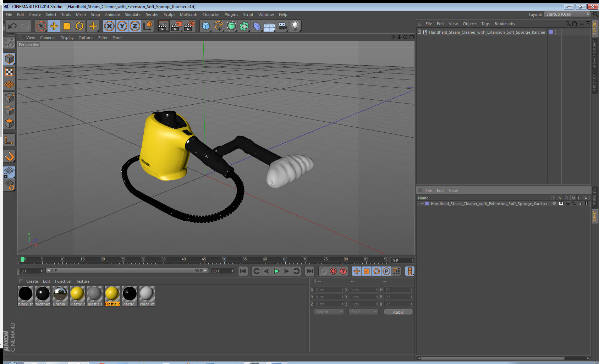Select the color_of material swatch
599x364 pixels.
pyautogui.click(x=147, y=296)
